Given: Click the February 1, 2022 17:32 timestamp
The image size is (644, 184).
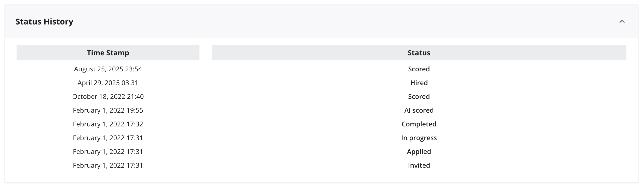Looking at the screenshot, I should coord(108,124).
